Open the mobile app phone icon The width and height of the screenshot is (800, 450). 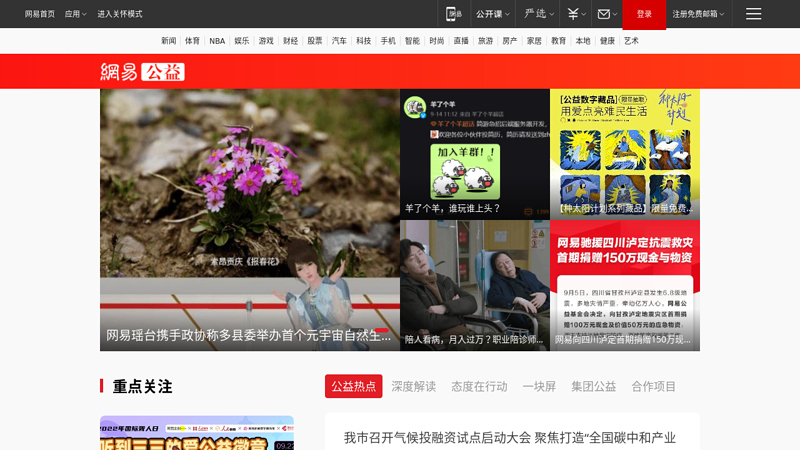click(x=453, y=14)
